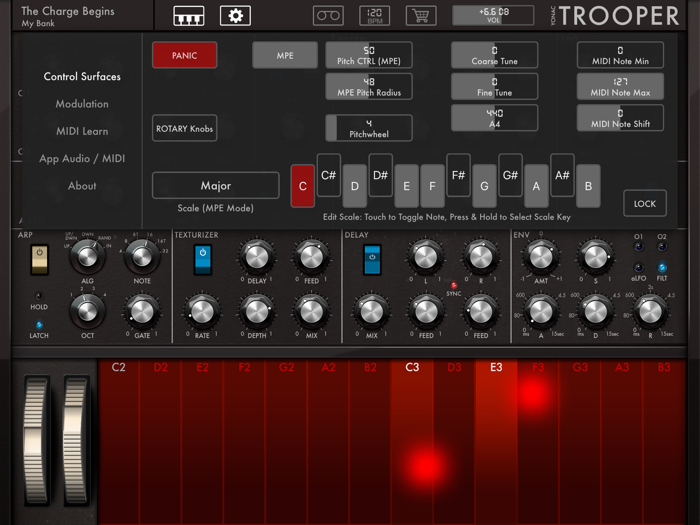This screenshot has width=700, height=525.
Task: Toggle scale note A
Action: click(536, 186)
